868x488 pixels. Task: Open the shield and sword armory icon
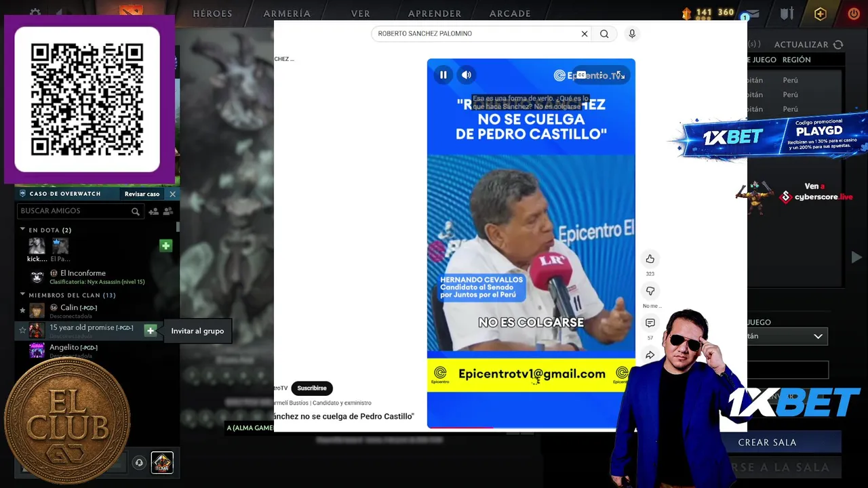click(787, 14)
